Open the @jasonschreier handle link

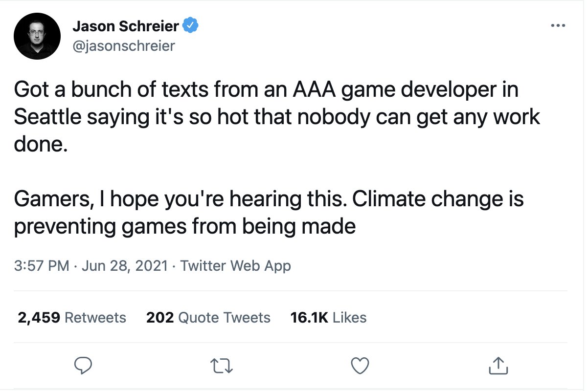coord(123,46)
